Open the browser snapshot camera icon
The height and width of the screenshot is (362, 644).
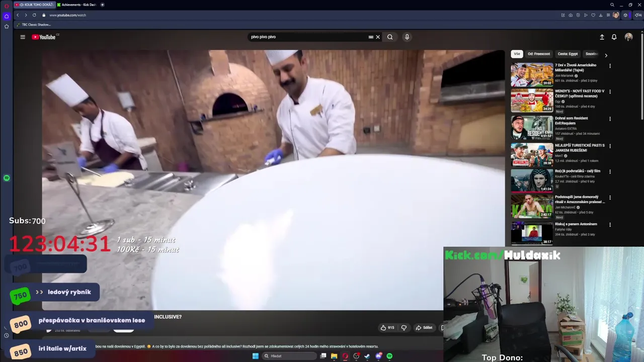pyautogui.click(x=570, y=15)
